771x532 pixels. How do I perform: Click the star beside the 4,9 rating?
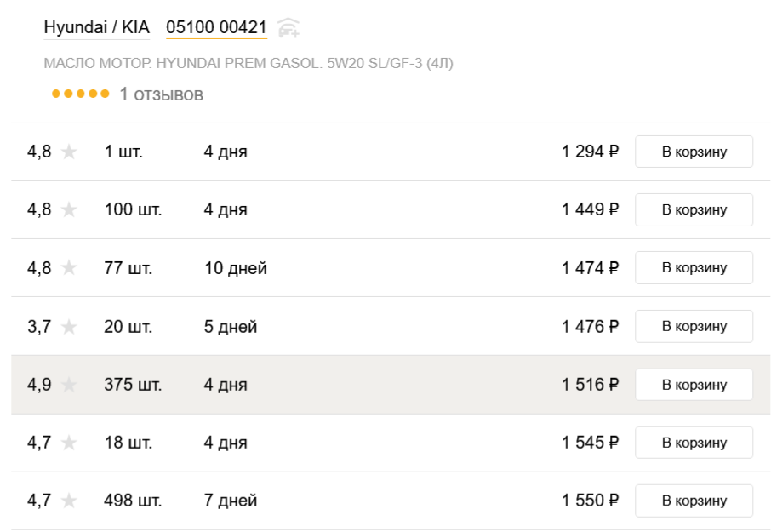(69, 384)
